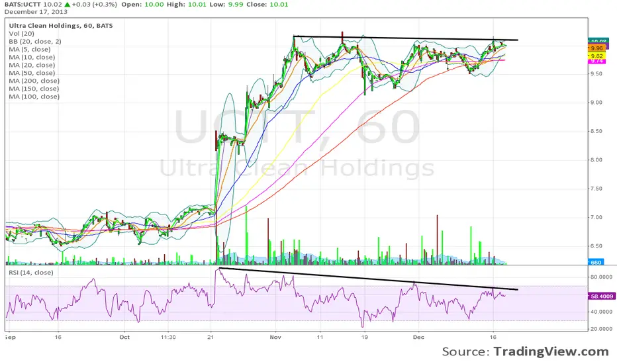The width and height of the screenshot is (617, 364).
Task: Click the 11:30 label on the time axis
Action: [x=168, y=338]
